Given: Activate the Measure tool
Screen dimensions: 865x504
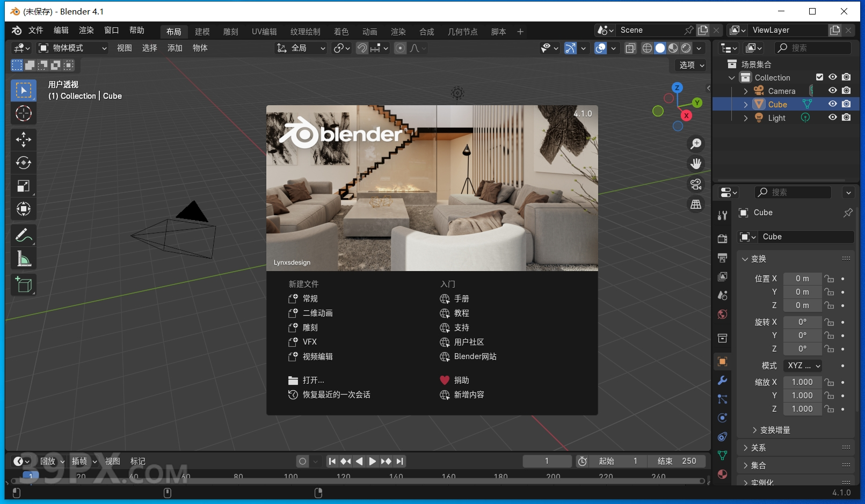Looking at the screenshot, I should 24,258.
